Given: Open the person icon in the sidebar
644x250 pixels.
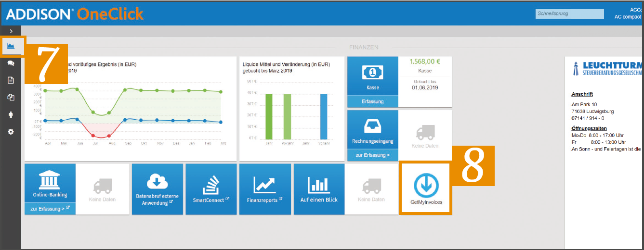Looking at the screenshot, I should [x=11, y=114].
